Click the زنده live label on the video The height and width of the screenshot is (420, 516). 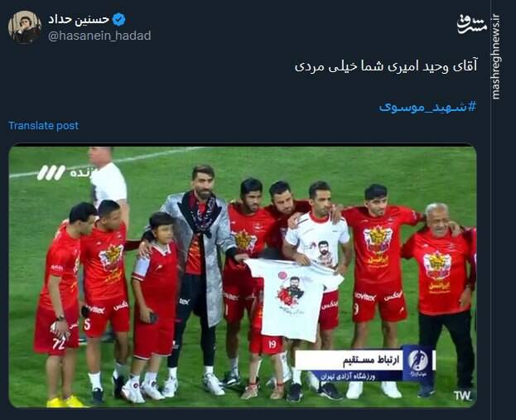pyautogui.click(x=80, y=172)
